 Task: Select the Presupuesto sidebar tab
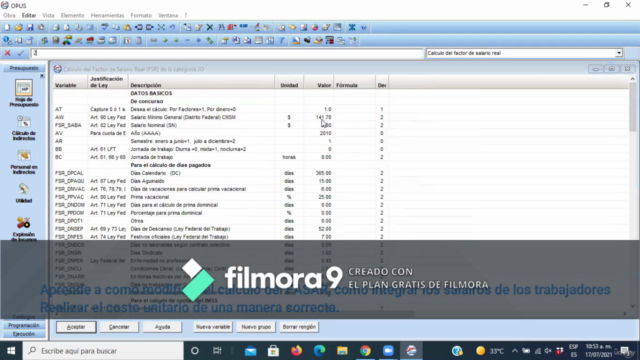point(24,68)
